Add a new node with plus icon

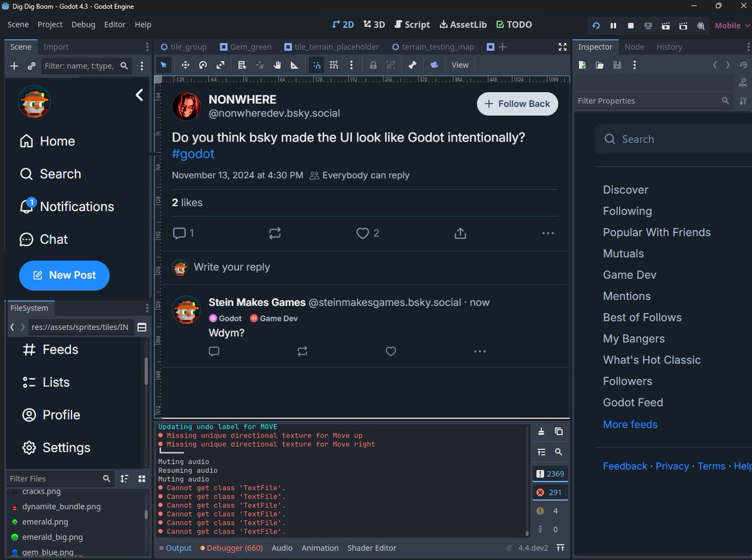click(14, 66)
